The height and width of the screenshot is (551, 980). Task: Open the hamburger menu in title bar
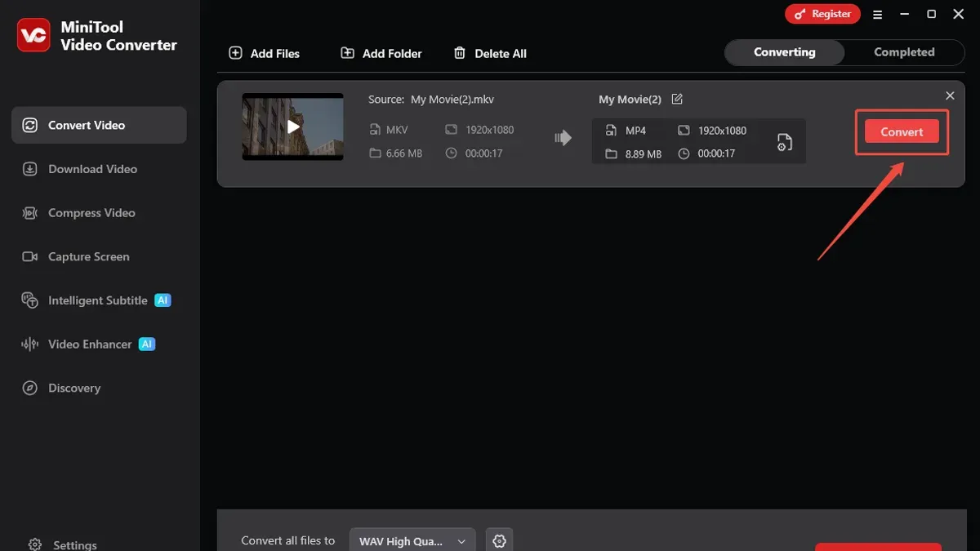[878, 15]
